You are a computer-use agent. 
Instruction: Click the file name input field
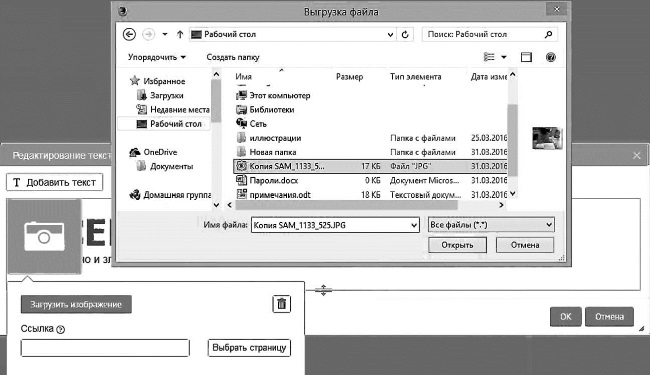(x=330, y=225)
